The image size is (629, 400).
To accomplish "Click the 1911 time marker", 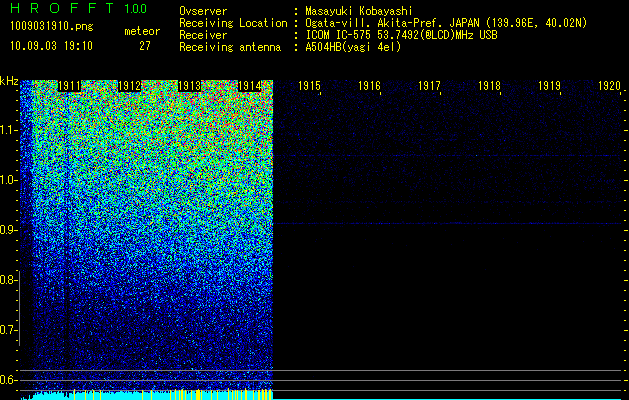I will coord(69,86).
